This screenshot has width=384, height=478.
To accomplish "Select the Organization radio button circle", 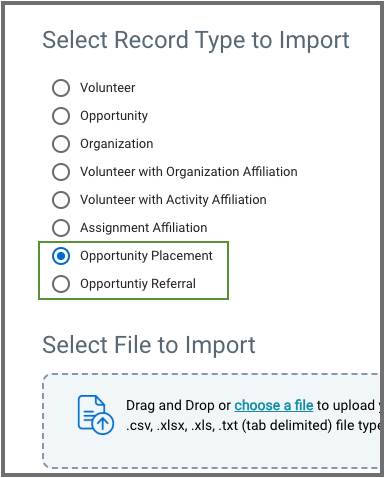I will pos(61,144).
